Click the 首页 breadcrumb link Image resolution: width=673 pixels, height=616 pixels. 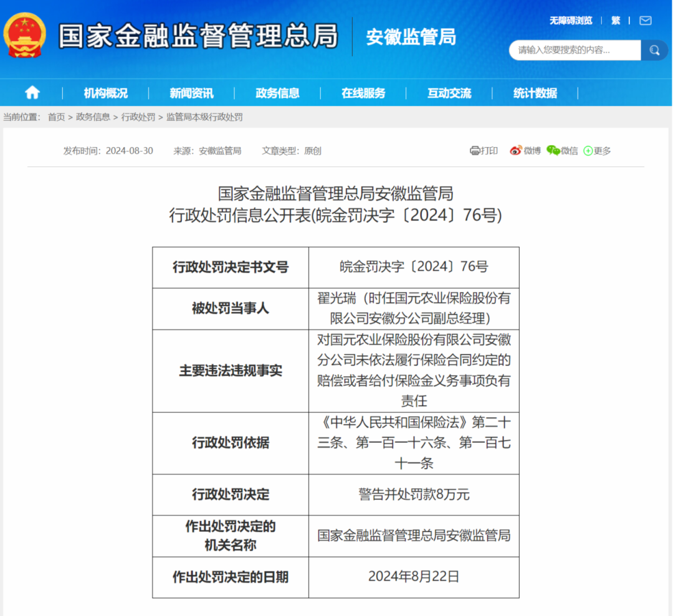[x=56, y=117]
